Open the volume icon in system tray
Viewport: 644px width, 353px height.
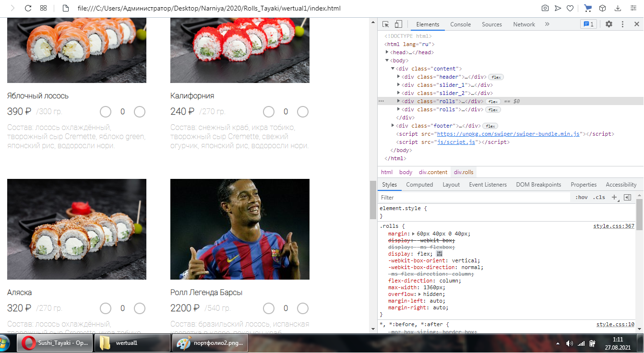click(570, 343)
